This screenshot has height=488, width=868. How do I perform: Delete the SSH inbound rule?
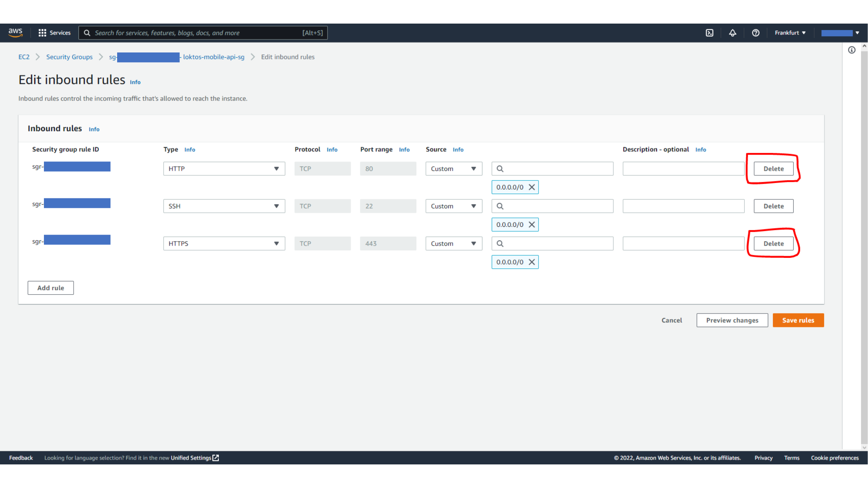773,206
